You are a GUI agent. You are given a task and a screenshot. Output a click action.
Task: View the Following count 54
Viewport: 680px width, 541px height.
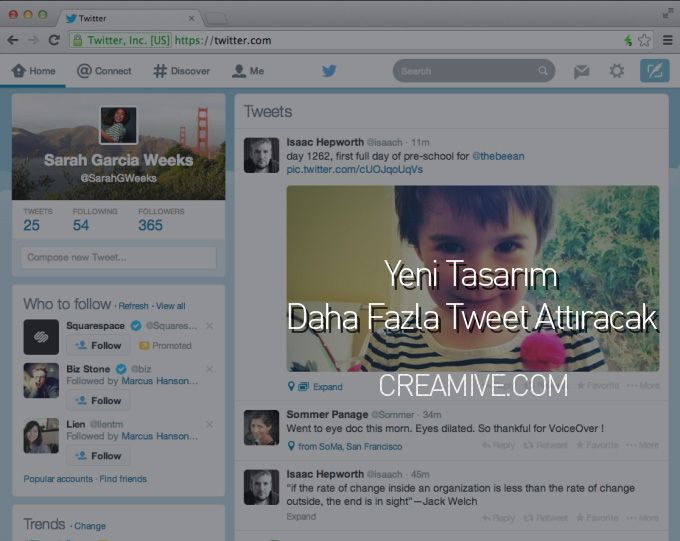tap(81, 225)
